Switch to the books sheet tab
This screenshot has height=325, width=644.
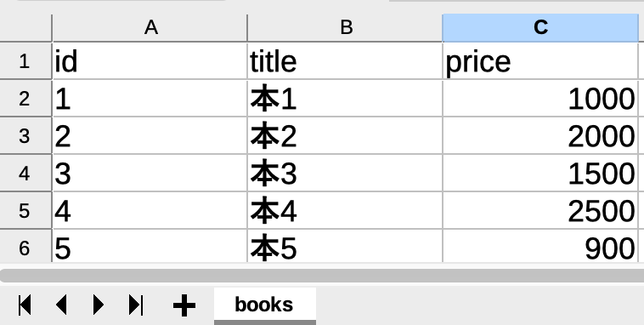264,305
